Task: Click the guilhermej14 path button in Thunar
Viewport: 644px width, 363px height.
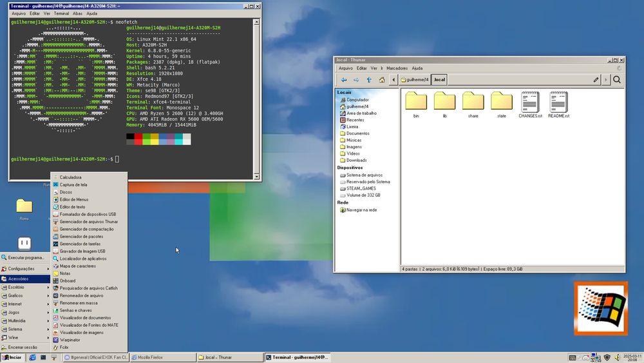Action: point(415,80)
